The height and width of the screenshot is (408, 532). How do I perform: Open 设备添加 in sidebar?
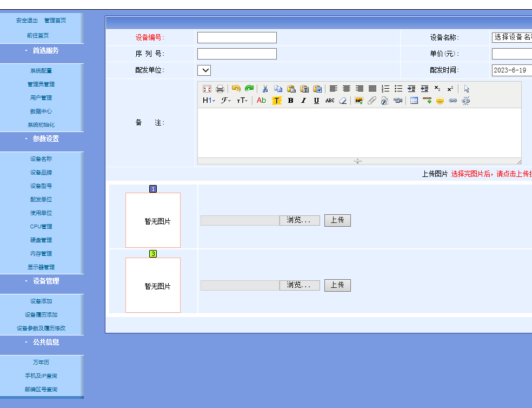41,301
